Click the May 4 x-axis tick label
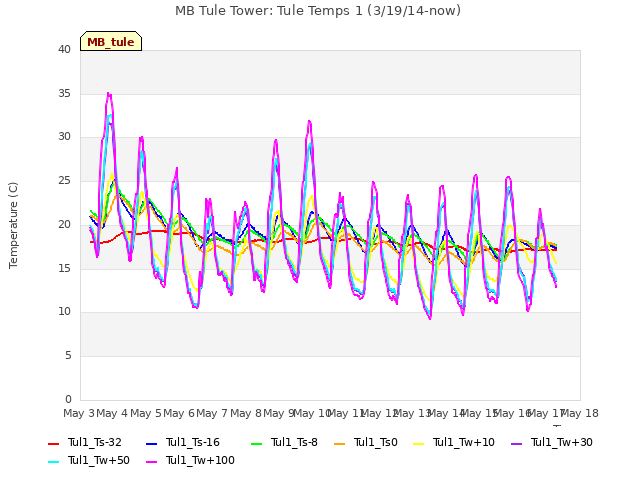Image resolution: width=640 pixels, height=480 pixels. (112, 413)
